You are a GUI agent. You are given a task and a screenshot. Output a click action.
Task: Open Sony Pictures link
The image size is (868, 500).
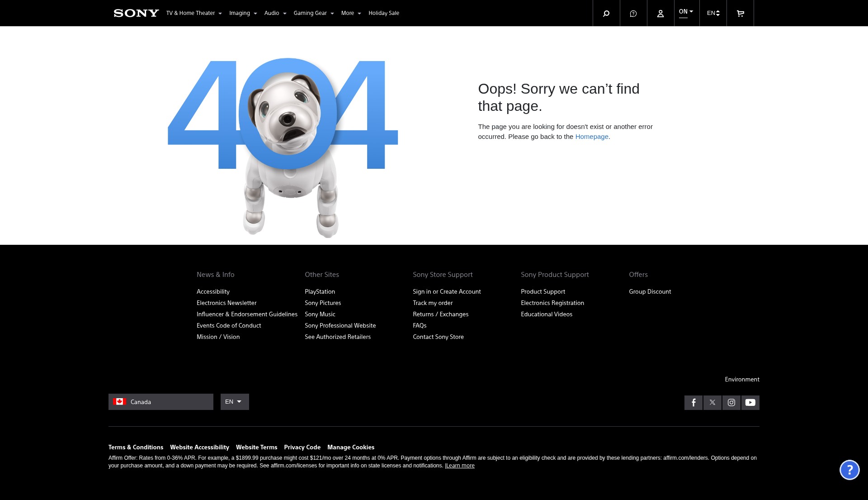[323, 303]
